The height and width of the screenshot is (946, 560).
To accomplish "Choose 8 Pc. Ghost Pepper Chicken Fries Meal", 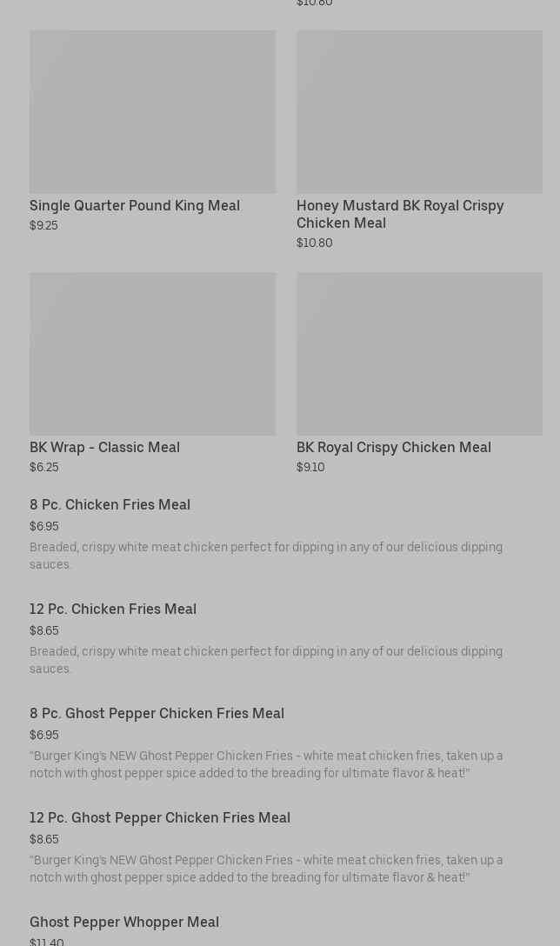I will 157,714.
